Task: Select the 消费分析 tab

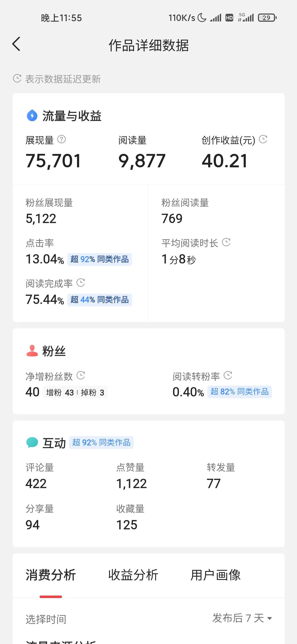Action: (51, 575)
